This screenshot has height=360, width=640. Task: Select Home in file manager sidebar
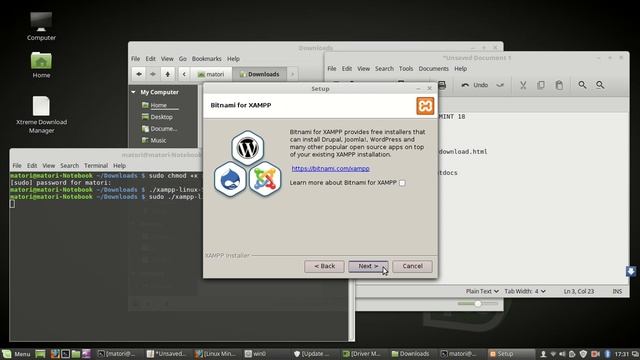point(159,105)
